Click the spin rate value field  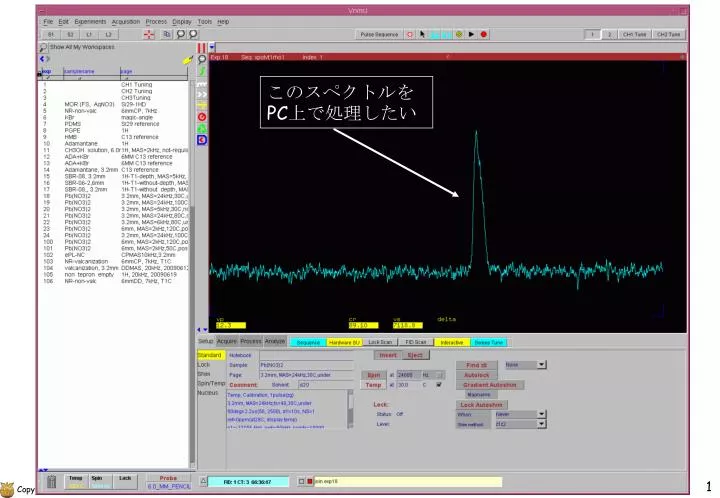[x=408, y=375]
